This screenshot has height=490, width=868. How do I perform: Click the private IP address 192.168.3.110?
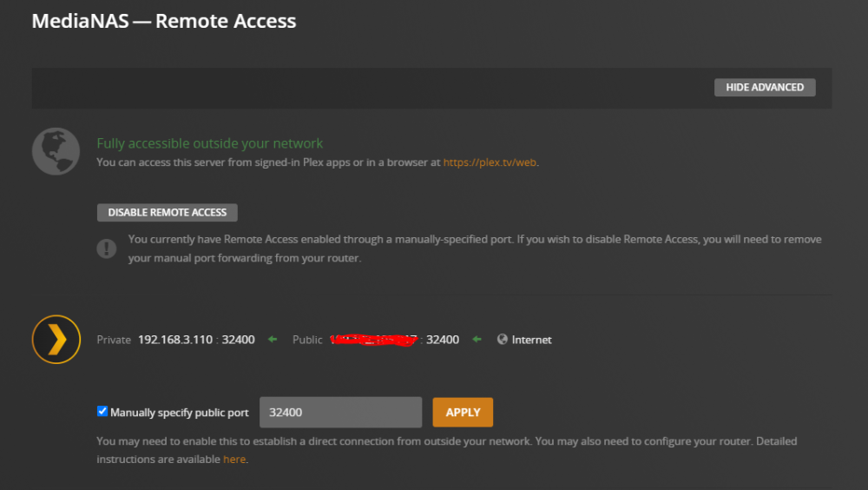point(175,340)
